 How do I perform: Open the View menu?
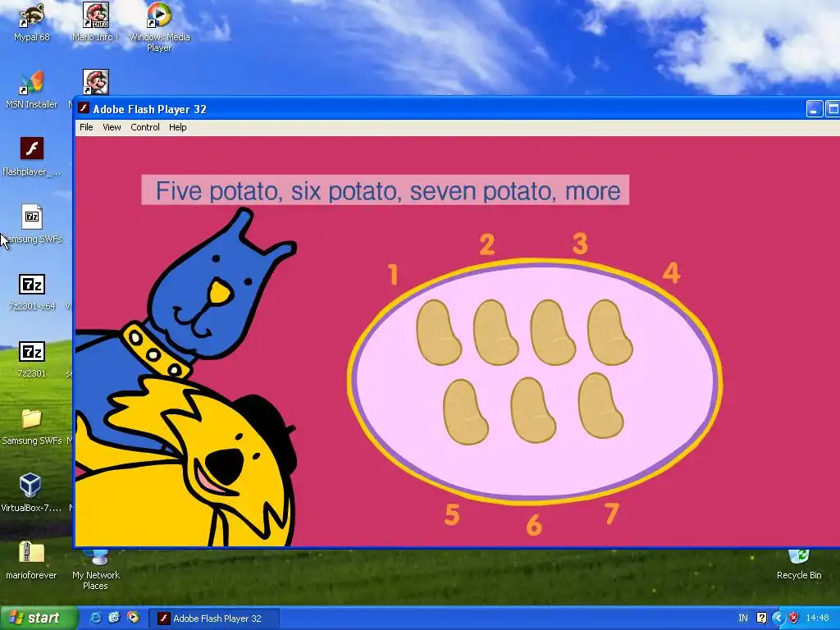(x=112, y=127)
